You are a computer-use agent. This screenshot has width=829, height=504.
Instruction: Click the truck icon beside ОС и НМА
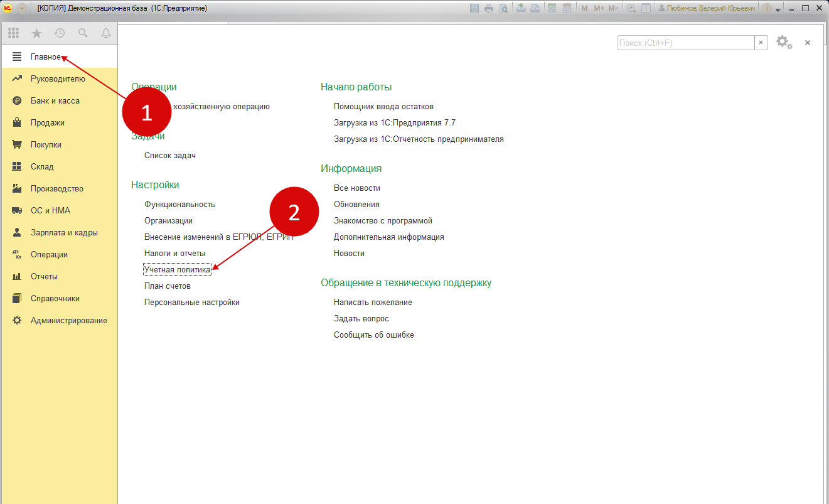pos(18,210)
